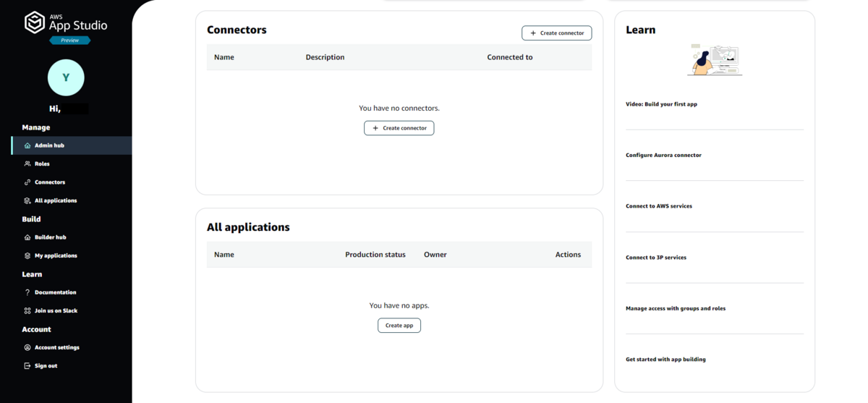Viewport: 868px width, 403px height.
Task: Click the Join us on Slack icon
Action: click(x=27, y=310)
